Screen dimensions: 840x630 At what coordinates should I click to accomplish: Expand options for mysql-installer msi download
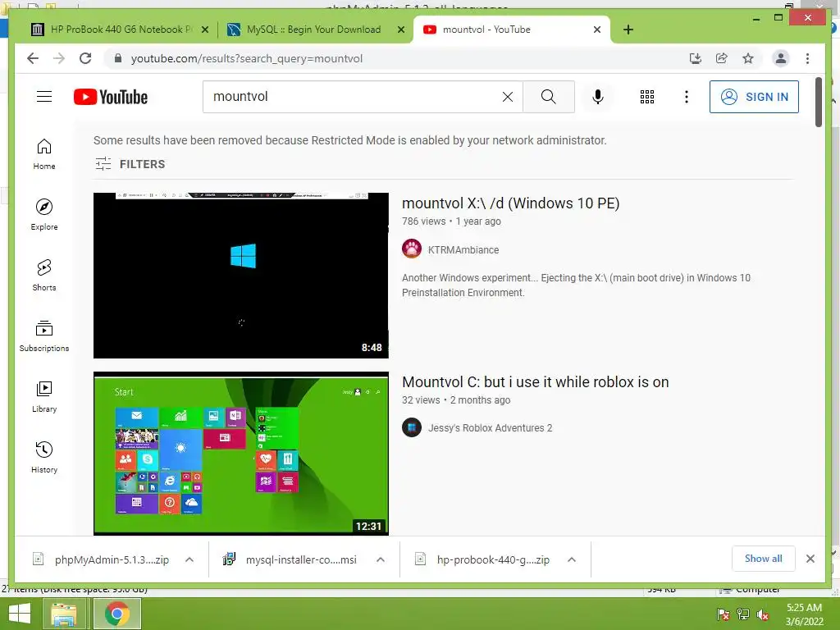[x=381, y=559]
